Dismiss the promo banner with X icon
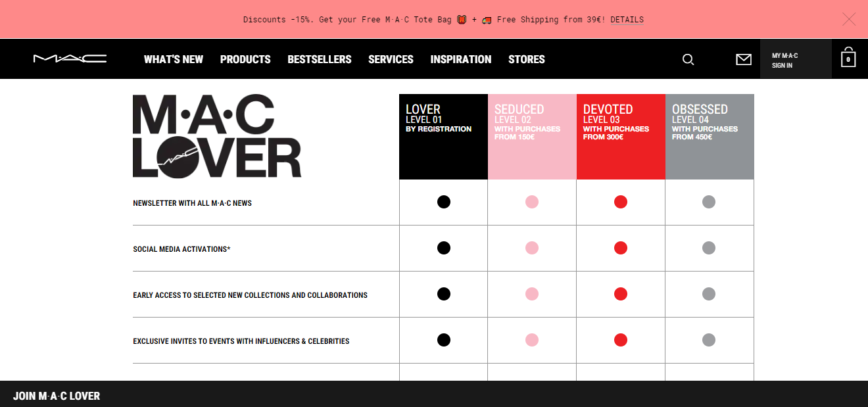The height and width of the screenshot is (407, 868). [849, 19]
